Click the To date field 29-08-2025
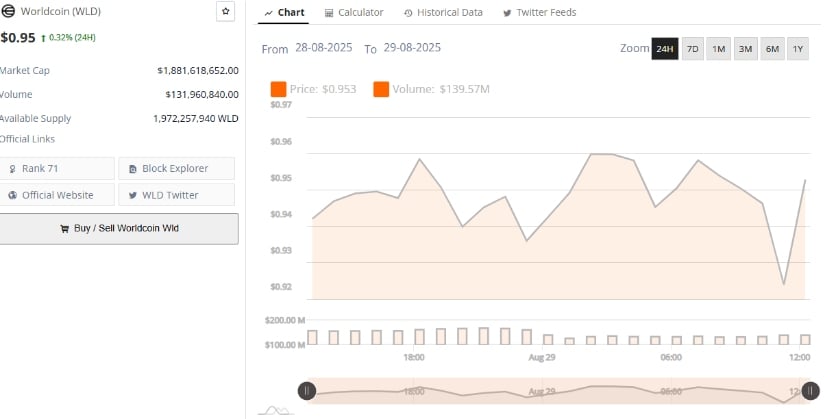The width and height of the screenshot is (825, 419). (412, 48)
